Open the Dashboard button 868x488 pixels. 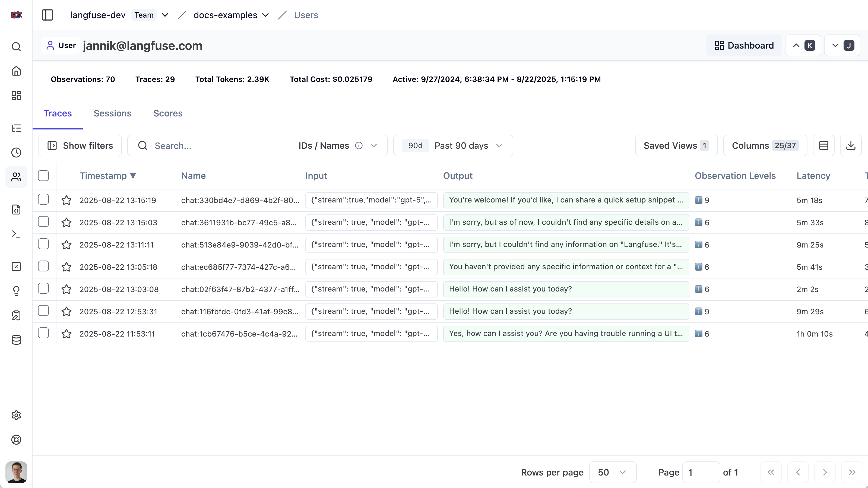click(x=744, y=46)
